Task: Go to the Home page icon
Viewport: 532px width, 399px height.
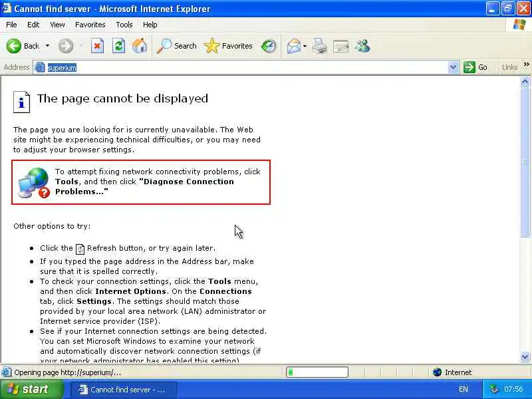Action: pyautogui.click(x=140, y=46)
